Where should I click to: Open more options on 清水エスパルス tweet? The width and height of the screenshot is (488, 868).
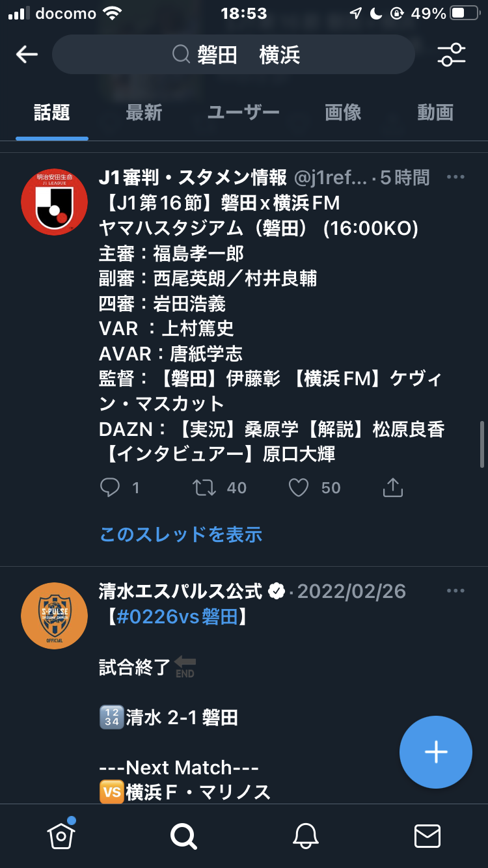tap(455, 591)
